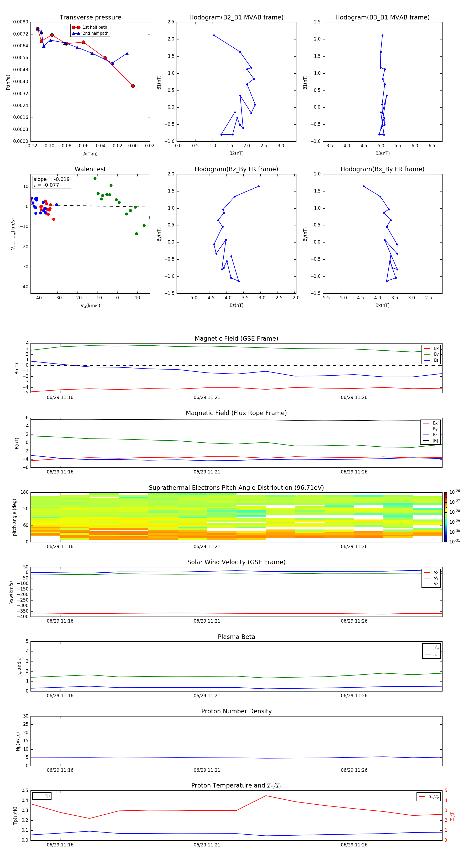The height and width of the screenshot is (868, 473).
Task: Select the "Bx'" legend entry
Action: click(431, 423)
